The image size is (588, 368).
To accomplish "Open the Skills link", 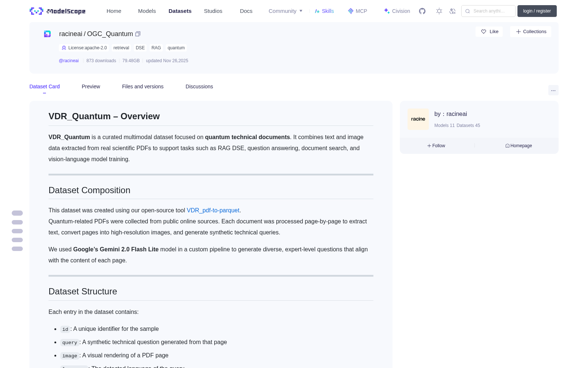I will (325, 11).
